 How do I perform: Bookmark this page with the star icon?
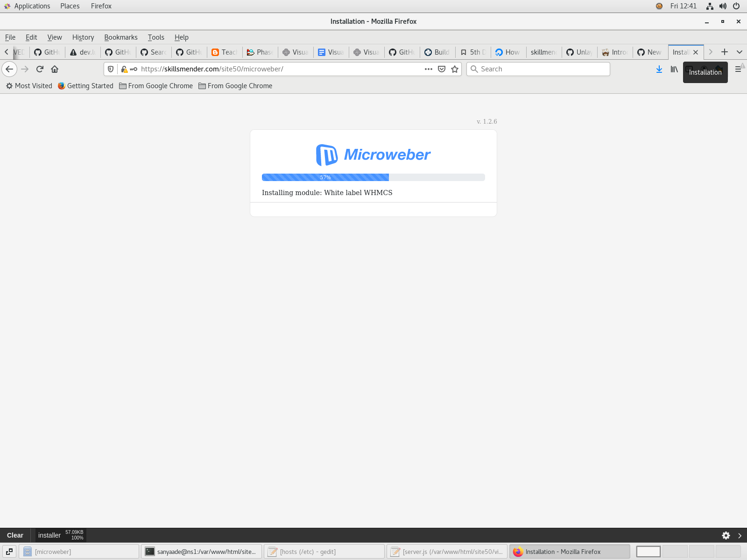[x=454, y=69]
